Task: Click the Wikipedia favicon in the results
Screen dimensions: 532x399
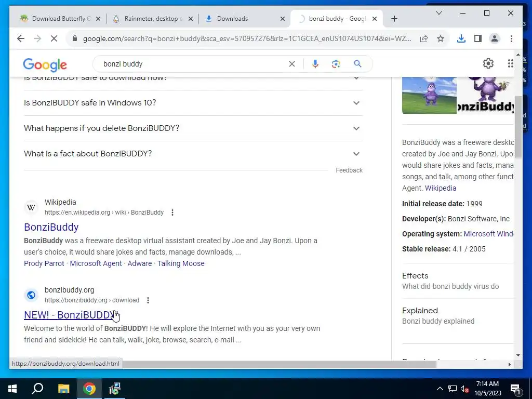Action: pos(31,207)
